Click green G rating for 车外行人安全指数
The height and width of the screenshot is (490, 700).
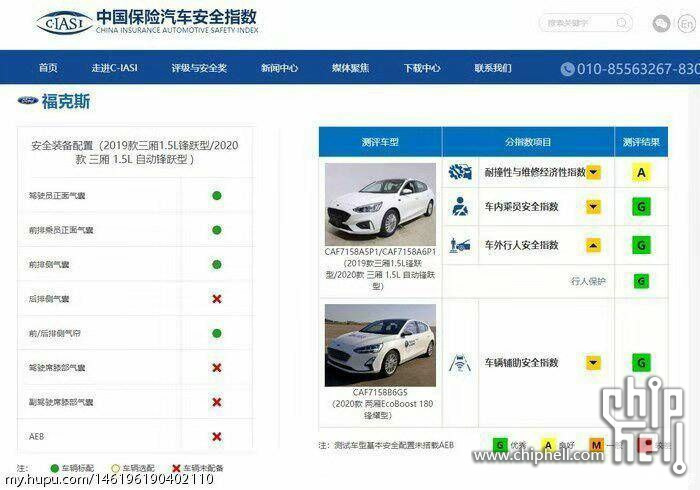(641, 245)
